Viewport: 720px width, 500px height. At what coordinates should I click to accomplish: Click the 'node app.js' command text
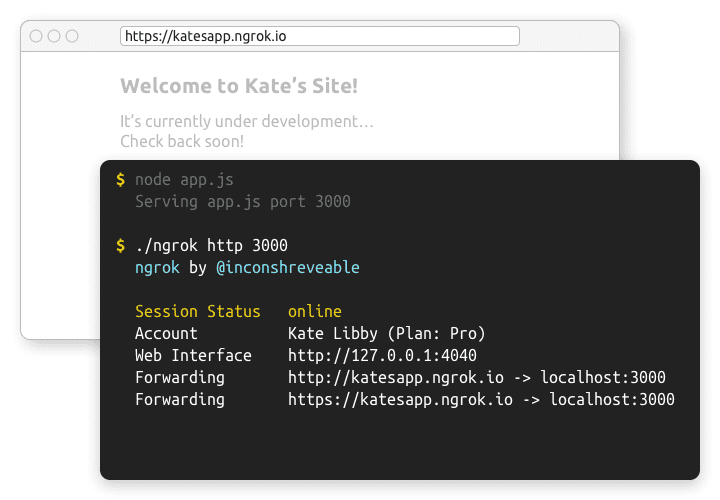point(184,180)
